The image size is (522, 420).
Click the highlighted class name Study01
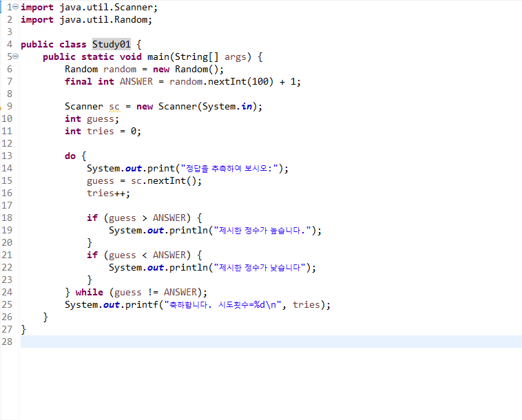click(111, 44)
